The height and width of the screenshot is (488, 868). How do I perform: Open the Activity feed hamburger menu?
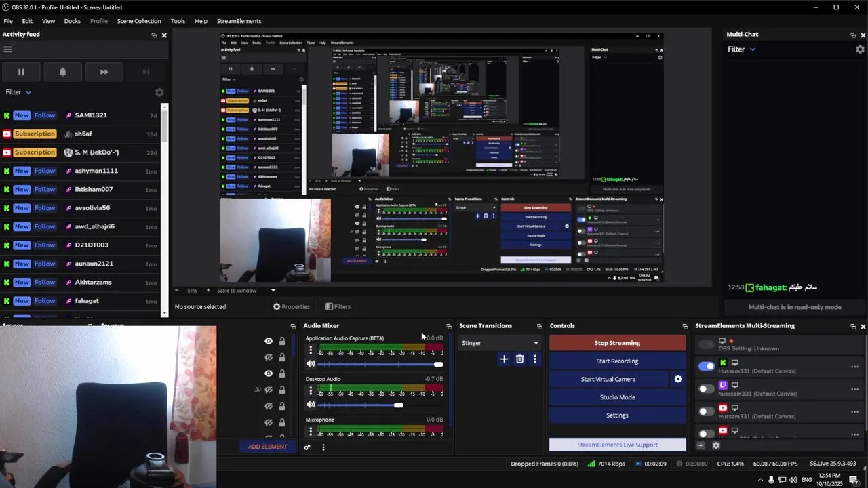[8, 49]
